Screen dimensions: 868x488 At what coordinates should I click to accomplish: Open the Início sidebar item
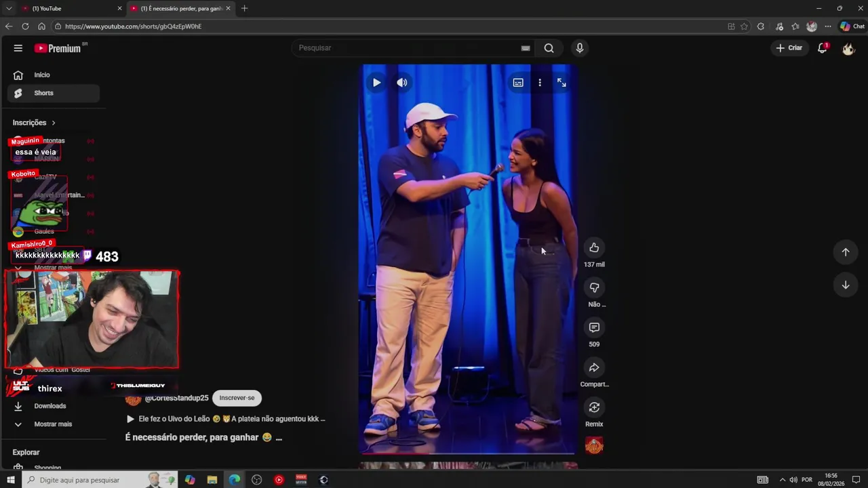tap(54, 75)
